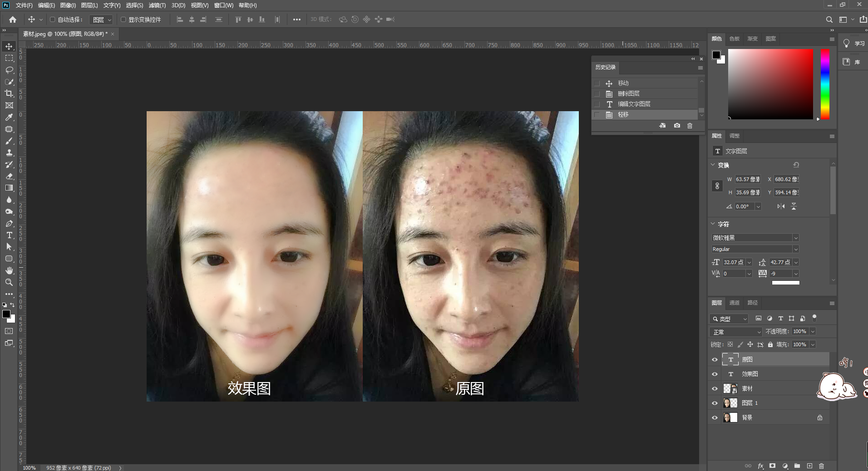
Task: Hide the 效果图 text layer
Action: click(x=715, y=374)
